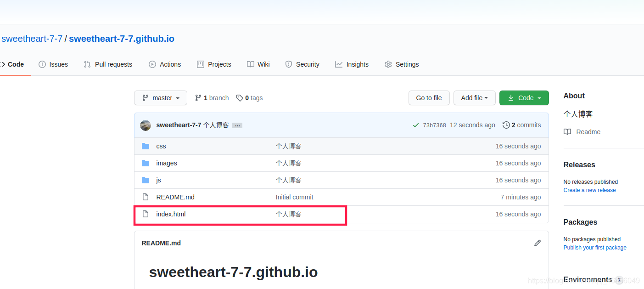Click the 7 minutes ago timestamp
This screenshot has width=644, height=289.
[x=521, y=197]
